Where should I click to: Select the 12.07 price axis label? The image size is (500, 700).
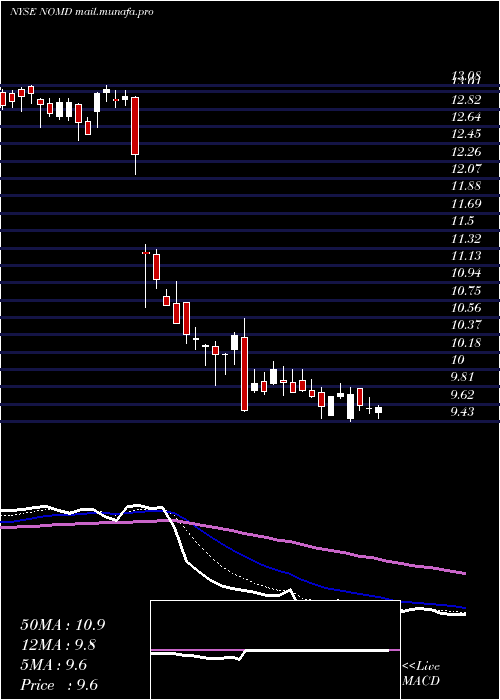point(466,169)
